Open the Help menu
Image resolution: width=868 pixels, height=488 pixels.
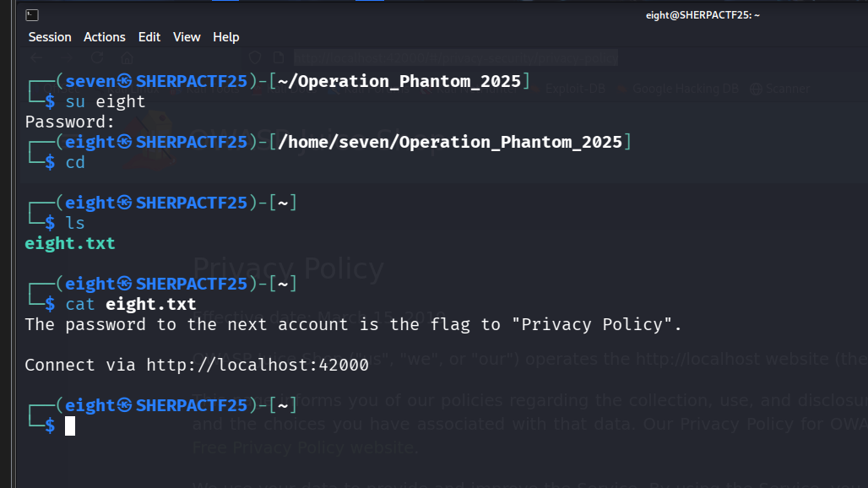pos(226,37)
